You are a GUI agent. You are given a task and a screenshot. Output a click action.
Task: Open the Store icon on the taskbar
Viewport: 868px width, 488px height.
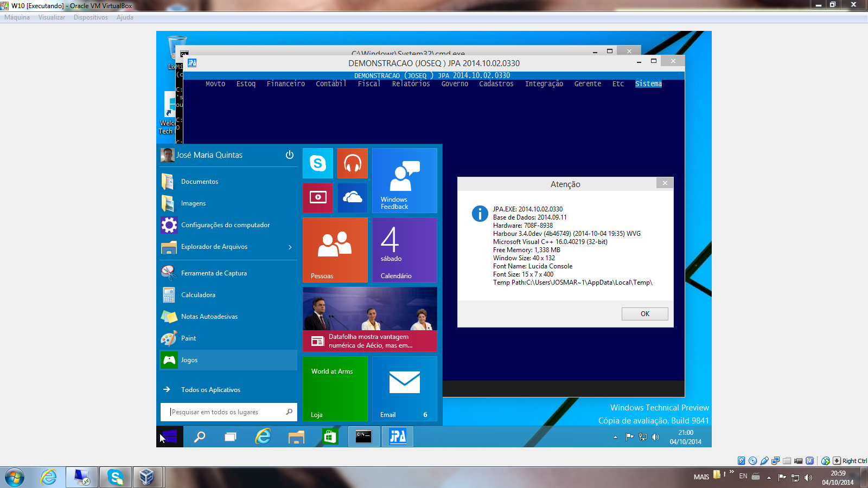tap(330, 436)
